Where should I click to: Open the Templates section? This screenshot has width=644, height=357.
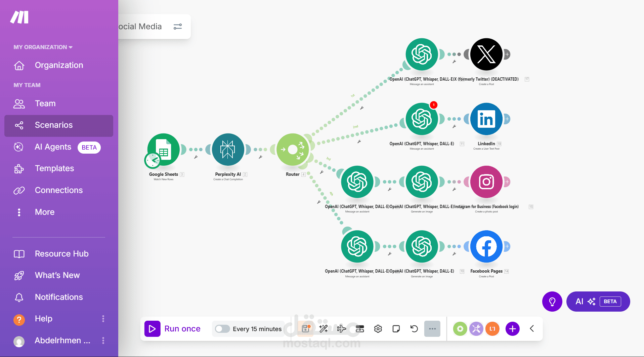pos(59,169)
